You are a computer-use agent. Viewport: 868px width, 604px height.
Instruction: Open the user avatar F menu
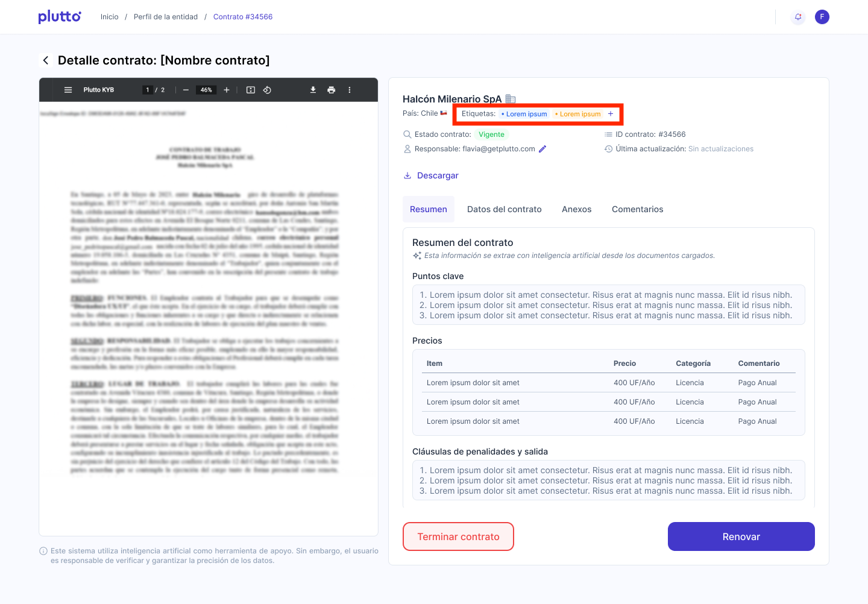click(x=822, y=17)
